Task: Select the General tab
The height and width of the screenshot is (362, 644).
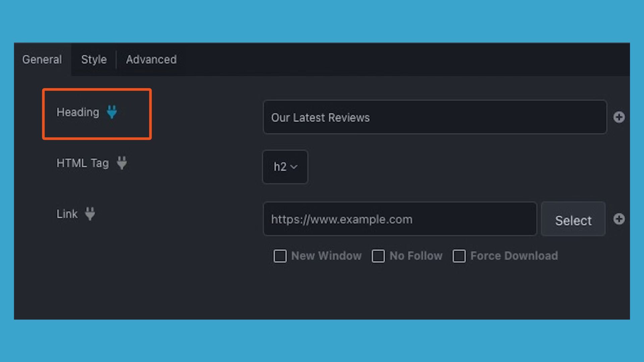Action: click(42, 60)
